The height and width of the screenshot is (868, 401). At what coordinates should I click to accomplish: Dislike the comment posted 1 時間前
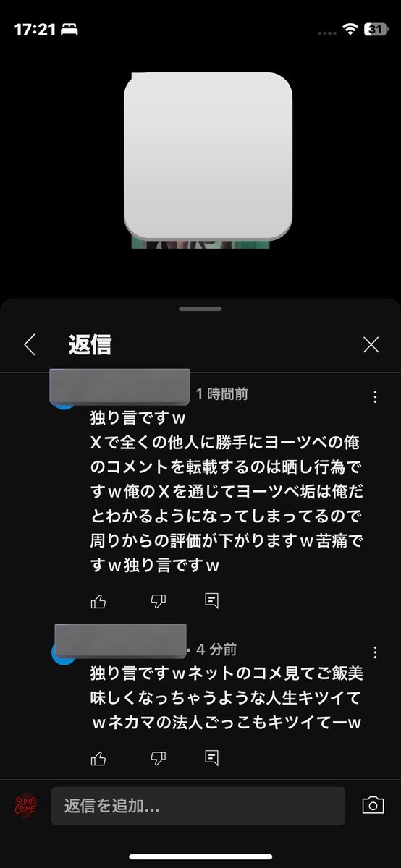pos(158,600)
